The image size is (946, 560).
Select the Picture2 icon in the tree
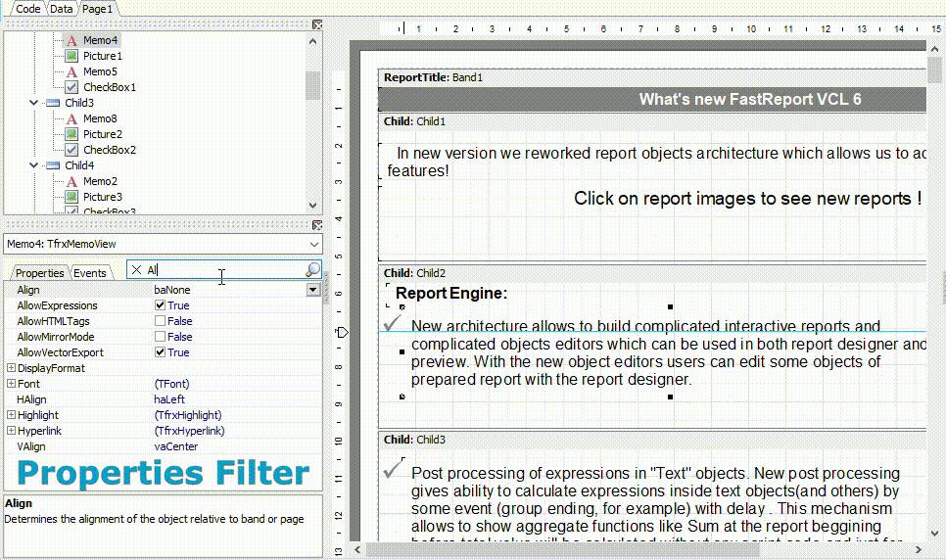click(x=71, y=134)
